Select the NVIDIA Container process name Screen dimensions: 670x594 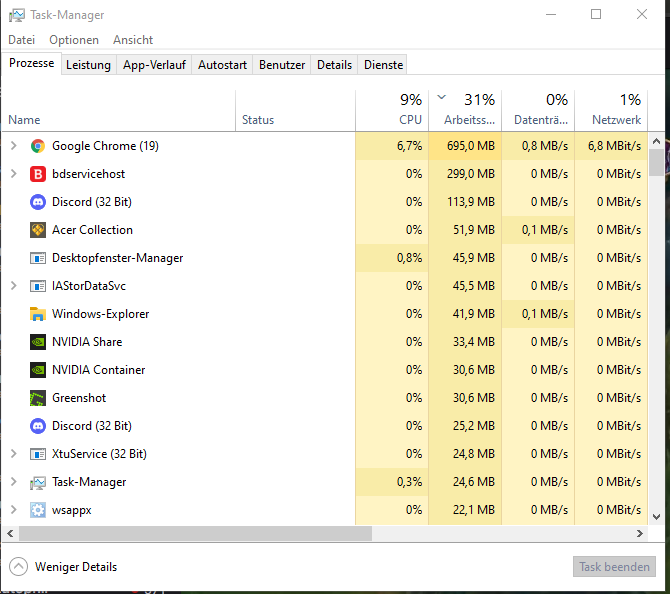(99, 370)
